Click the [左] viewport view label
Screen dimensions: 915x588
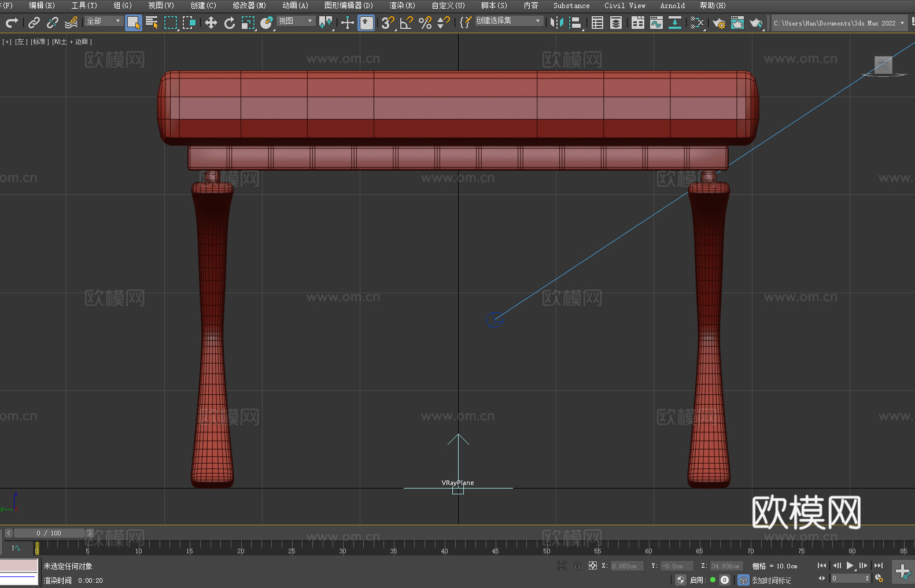21,42
